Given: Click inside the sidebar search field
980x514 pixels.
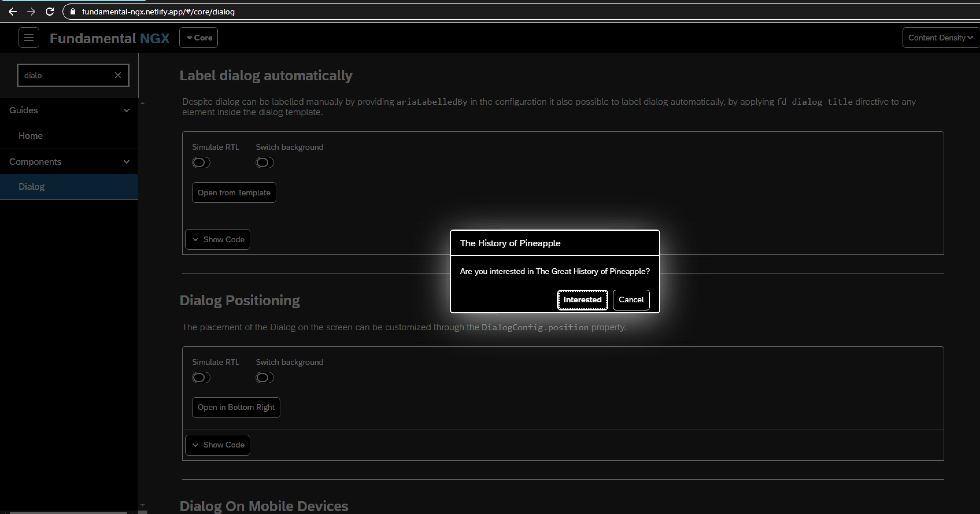Looking at the screenshot, I should pos(65,75).
